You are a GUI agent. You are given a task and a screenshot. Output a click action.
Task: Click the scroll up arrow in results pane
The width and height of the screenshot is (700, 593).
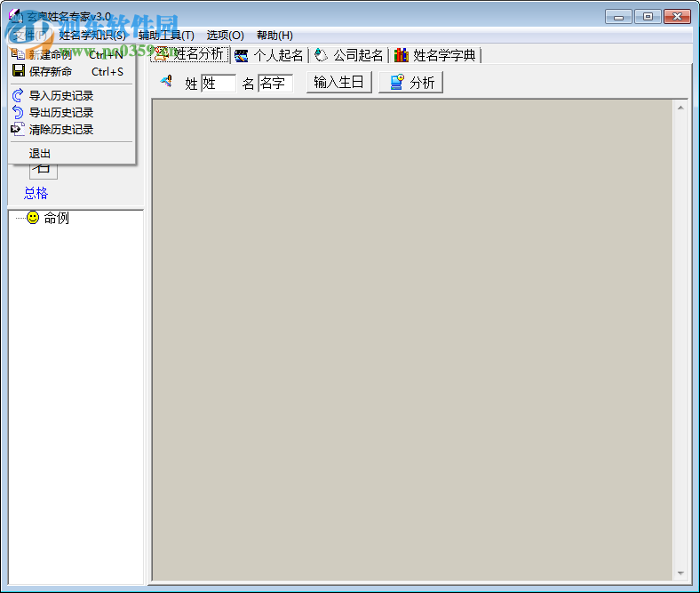click(x=680, y=108)
